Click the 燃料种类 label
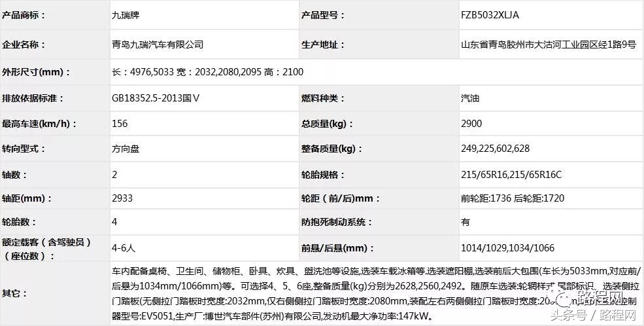This screenshot has width=644, height=326. 323,99
